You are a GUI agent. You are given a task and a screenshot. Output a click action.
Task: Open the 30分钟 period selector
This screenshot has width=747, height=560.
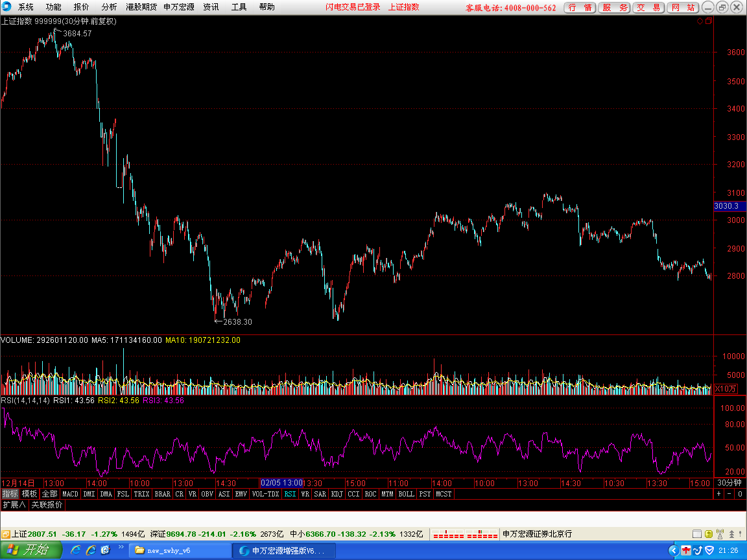pos(729,483)
